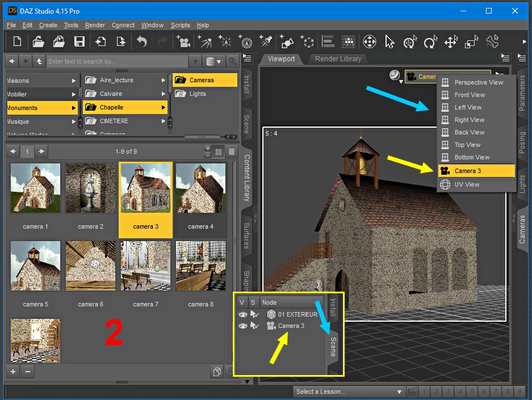Click the content search magnifier icon
Screen dimensions: 532x400
tap(232, 61)
